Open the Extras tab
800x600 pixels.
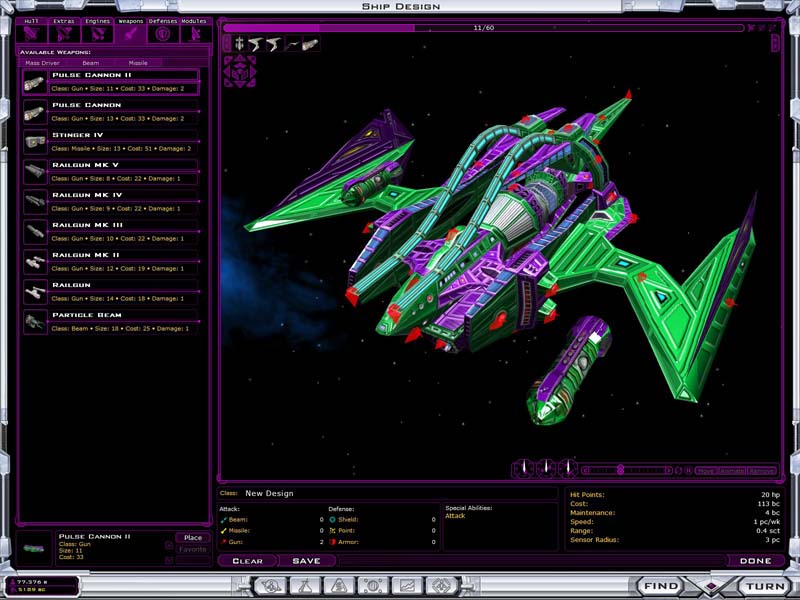coord(64,31)
